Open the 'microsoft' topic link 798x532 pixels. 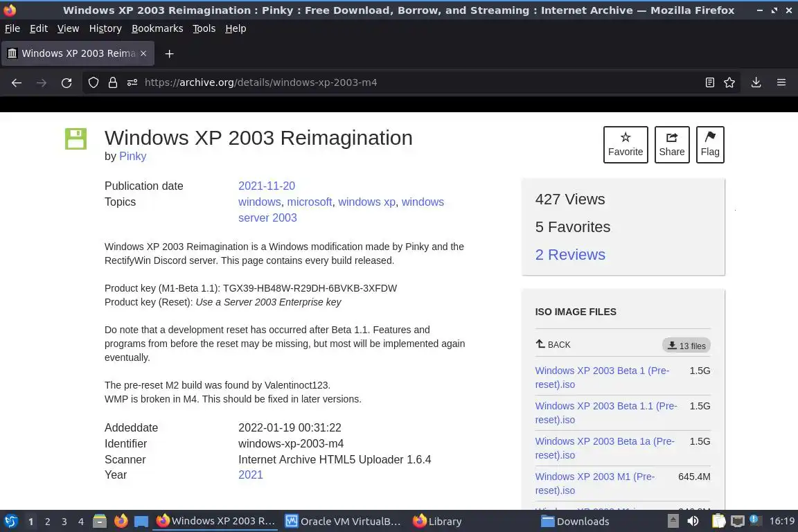(x=310, y=202)
